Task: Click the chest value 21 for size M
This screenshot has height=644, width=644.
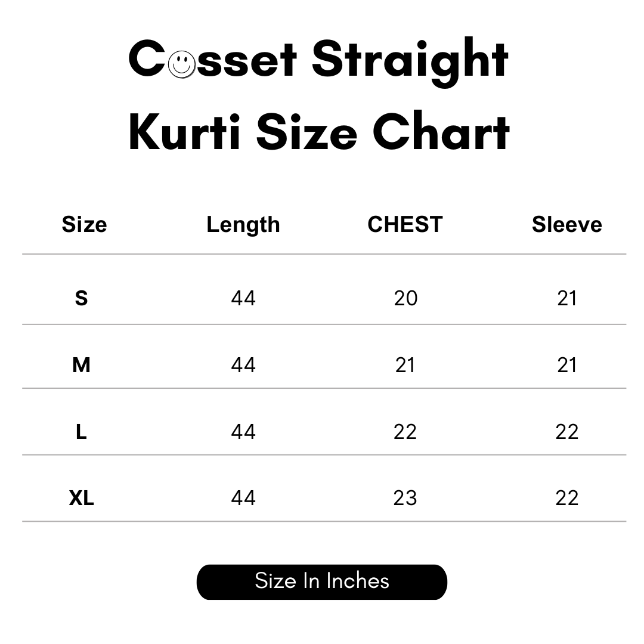Action: [405, 365]
